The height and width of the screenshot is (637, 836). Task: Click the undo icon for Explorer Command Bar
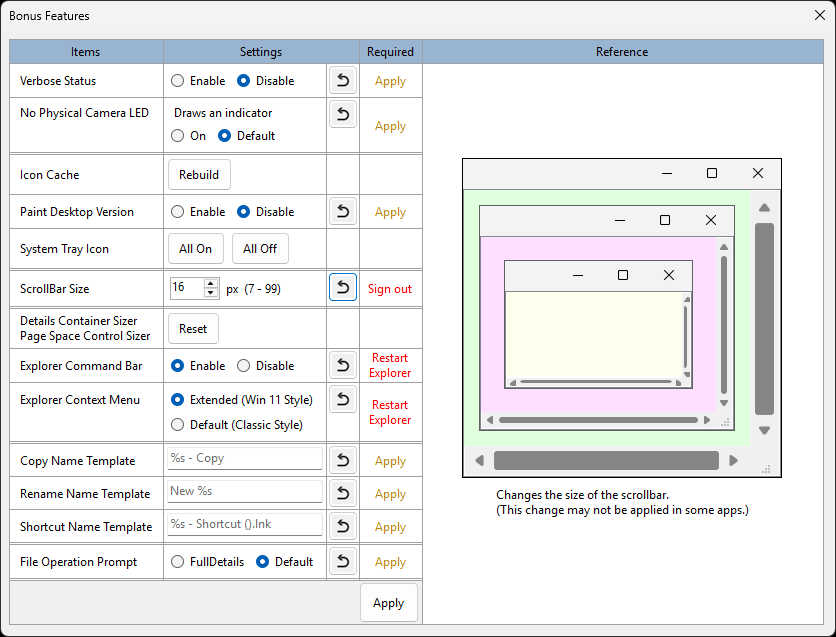(x=343, y=365)
